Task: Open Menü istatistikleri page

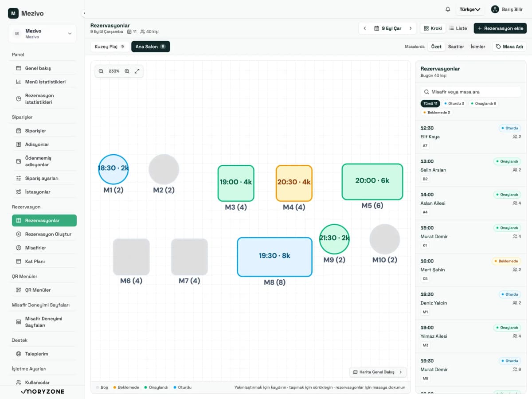Action: (x=44, y=82)
